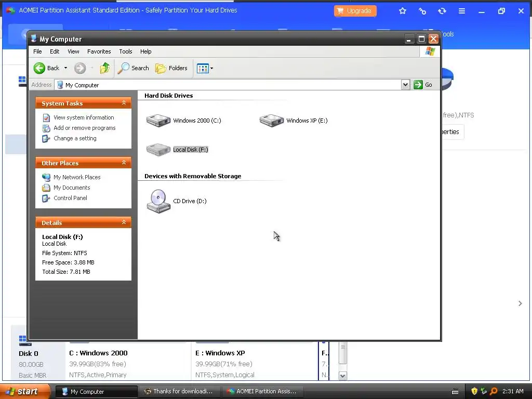Click the AOMEI star favorite icon
This screenshot has height=399, width=532.
pyautogui.click(x=403, y=11)
